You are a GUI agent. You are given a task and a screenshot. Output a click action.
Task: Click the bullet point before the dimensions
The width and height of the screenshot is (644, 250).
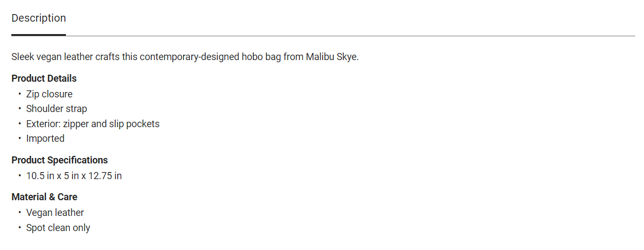pyautogui.click(x=20, y=175)
